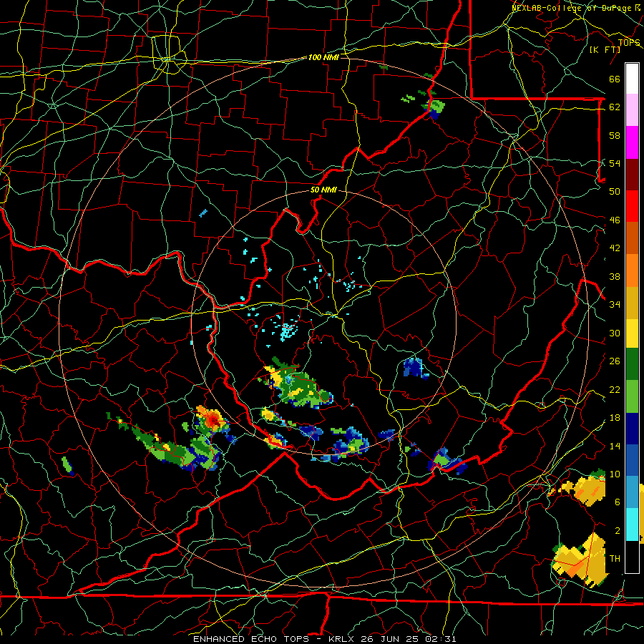Click legend value '2'
Image resolution: width=644 pixels, height=644 pixels.
[x=617, y=531]
